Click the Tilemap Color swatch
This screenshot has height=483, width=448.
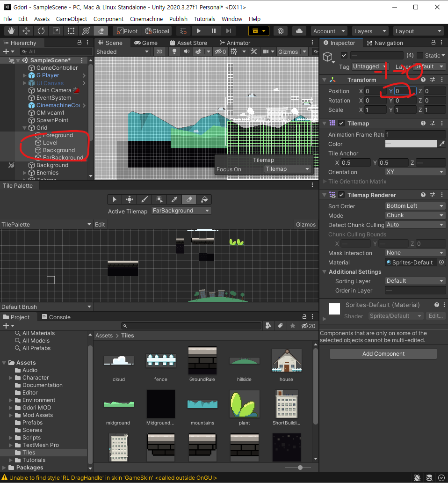(x=411, y=144)
